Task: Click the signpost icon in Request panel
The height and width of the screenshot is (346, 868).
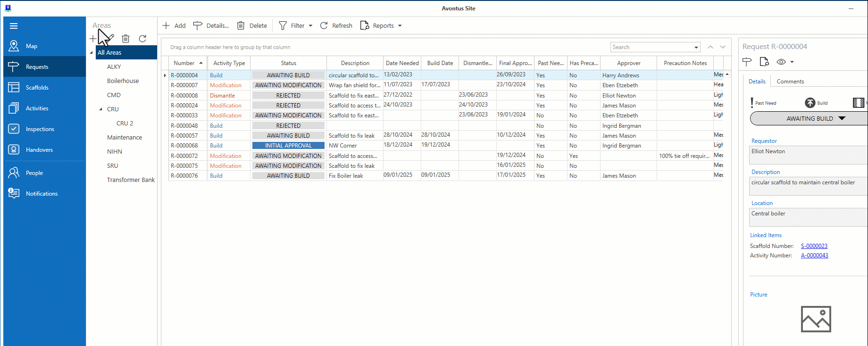Action: click(x=747, y=62)
